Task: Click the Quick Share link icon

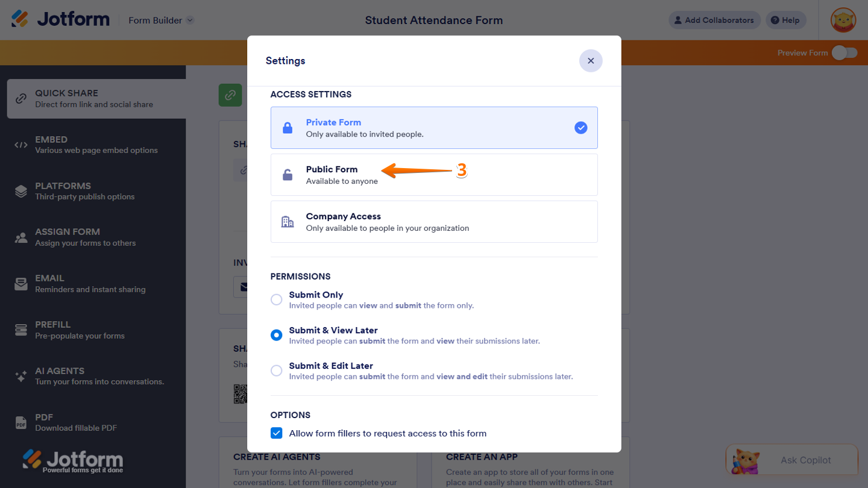Action: point(21,98)
